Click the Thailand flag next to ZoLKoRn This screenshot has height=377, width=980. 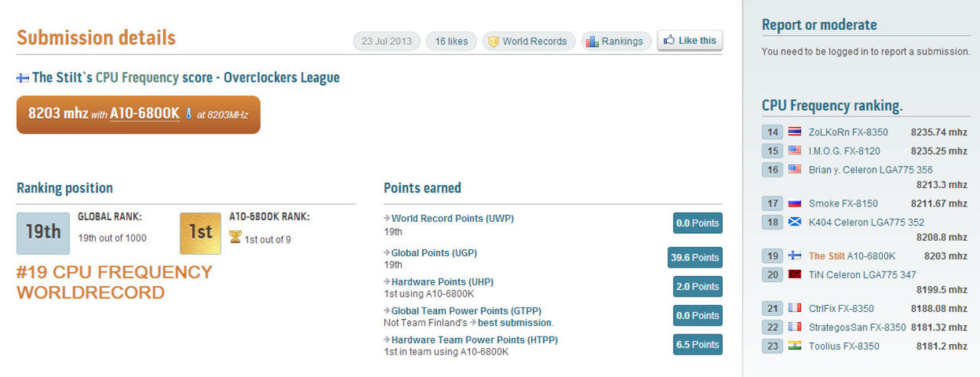[795, 132]
